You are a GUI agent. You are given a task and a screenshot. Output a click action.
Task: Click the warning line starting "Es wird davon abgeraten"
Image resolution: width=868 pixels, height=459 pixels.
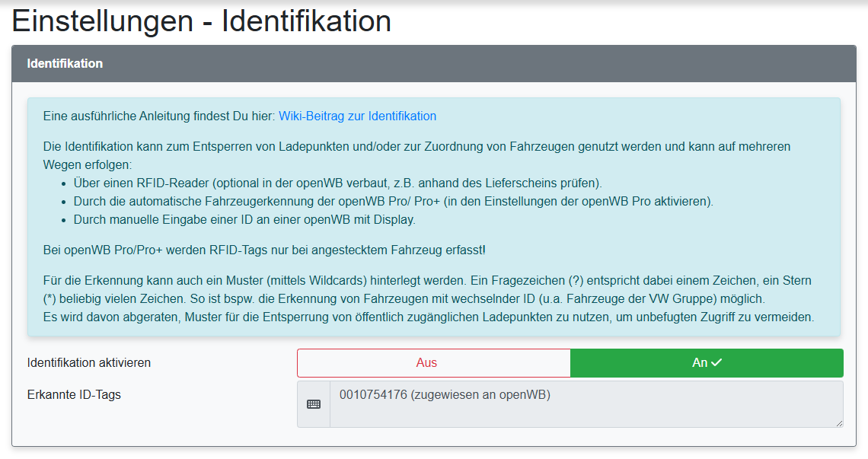point(429,317)
